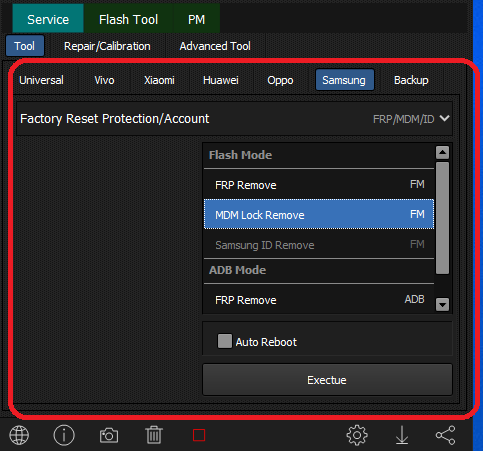Clear log with the trash icon
The width and height of the screenshot is (483, 453).
click(x=154, y=435)
